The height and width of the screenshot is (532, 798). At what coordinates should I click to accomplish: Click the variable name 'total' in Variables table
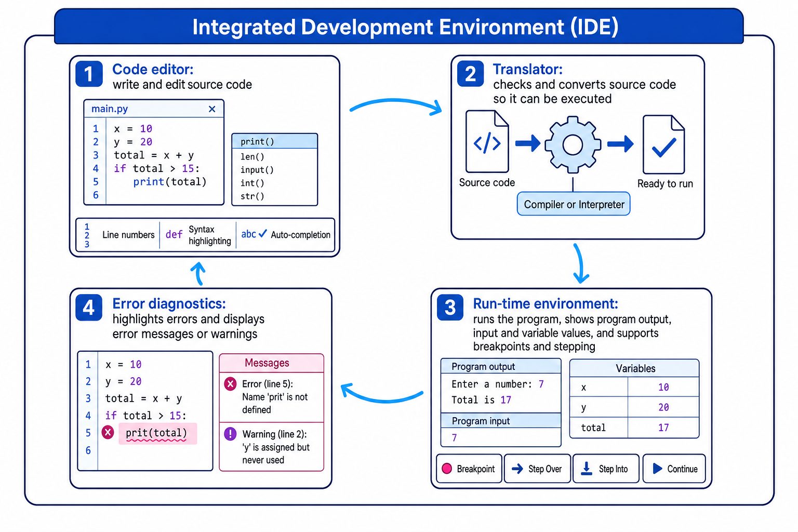(x=593, y=428)
